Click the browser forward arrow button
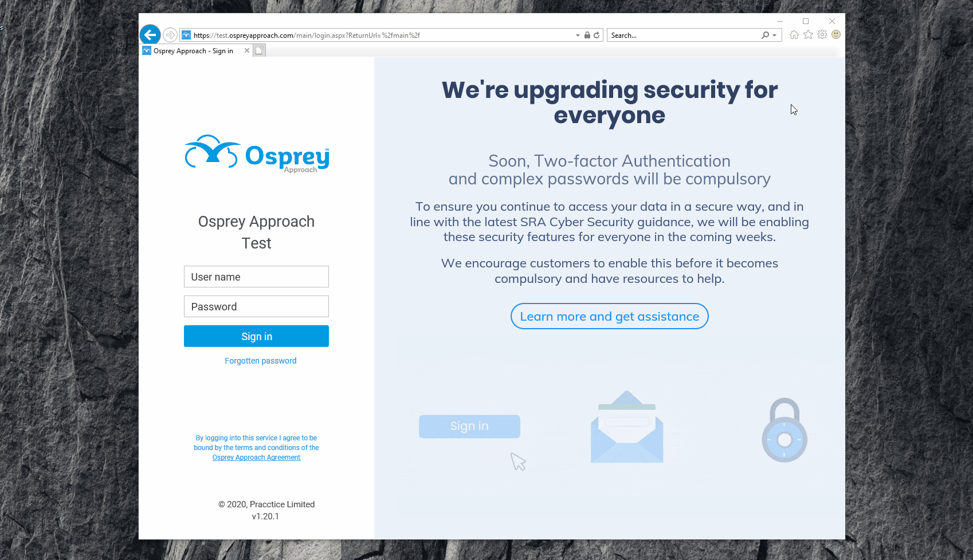 pos(170,35)
